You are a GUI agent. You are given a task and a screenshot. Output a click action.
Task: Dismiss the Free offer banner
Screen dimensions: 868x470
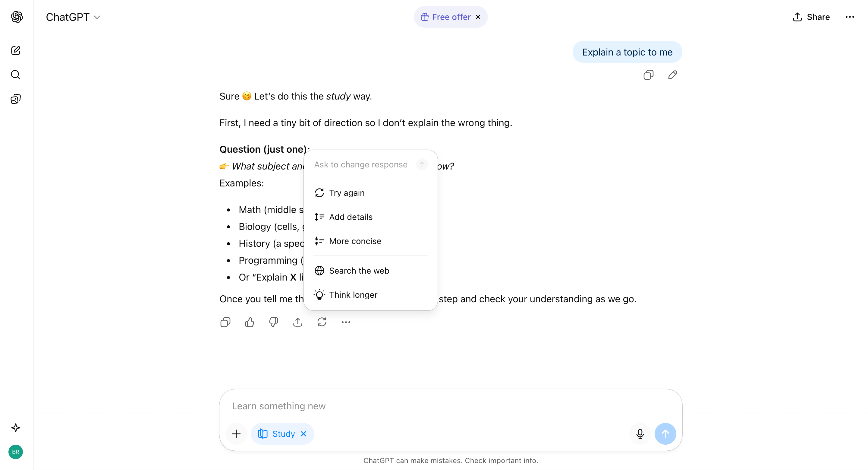pyautogui.click(x=478, y=17)
